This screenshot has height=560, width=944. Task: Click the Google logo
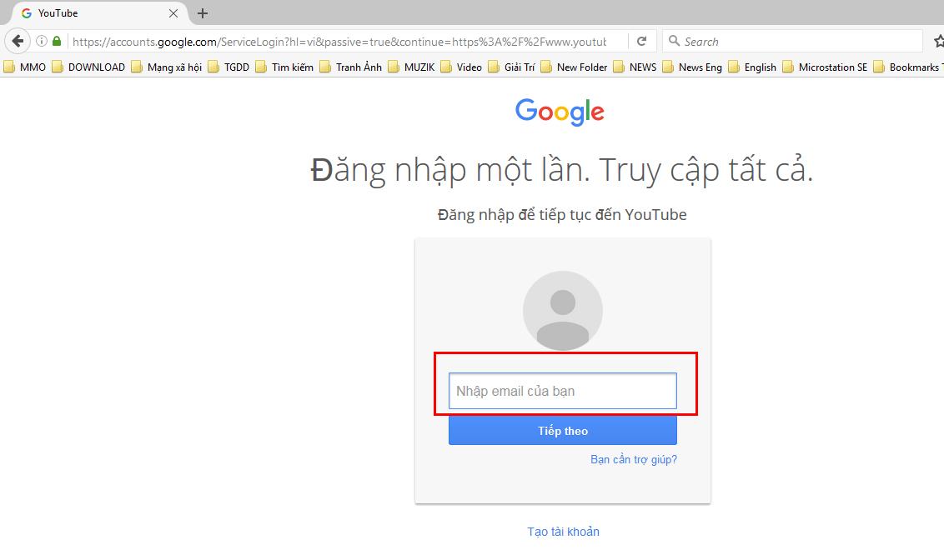pos(560,112)
